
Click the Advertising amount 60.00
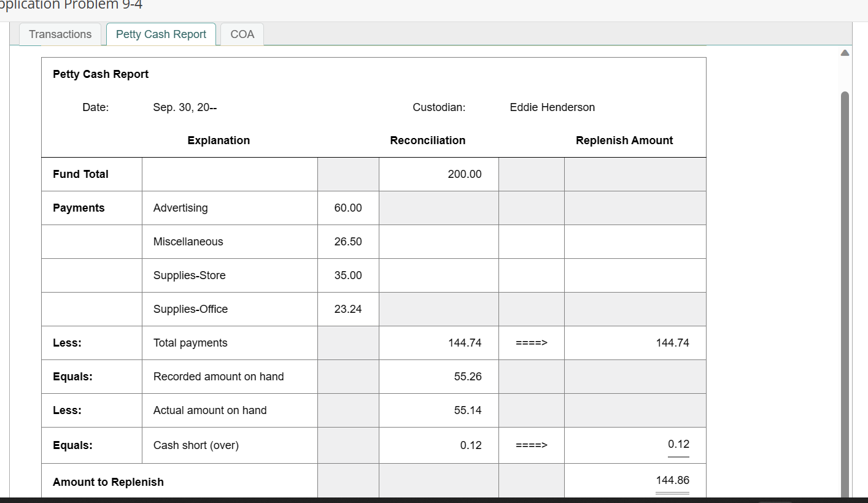coord(348,208)
